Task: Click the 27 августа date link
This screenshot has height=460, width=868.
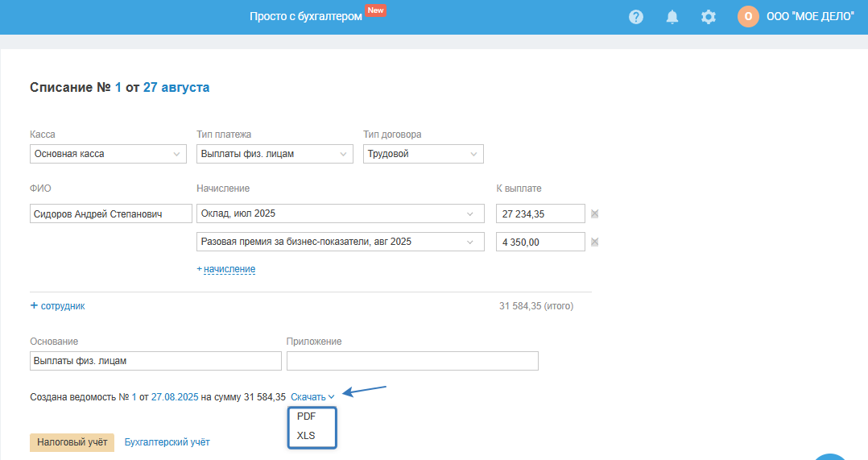Action: [176, 88]
